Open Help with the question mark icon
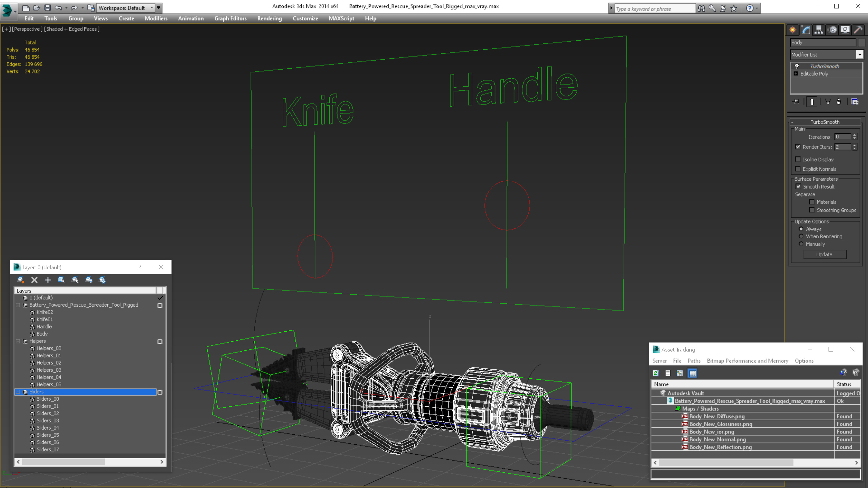The image size is (868, 488). (x=750, y=8)
